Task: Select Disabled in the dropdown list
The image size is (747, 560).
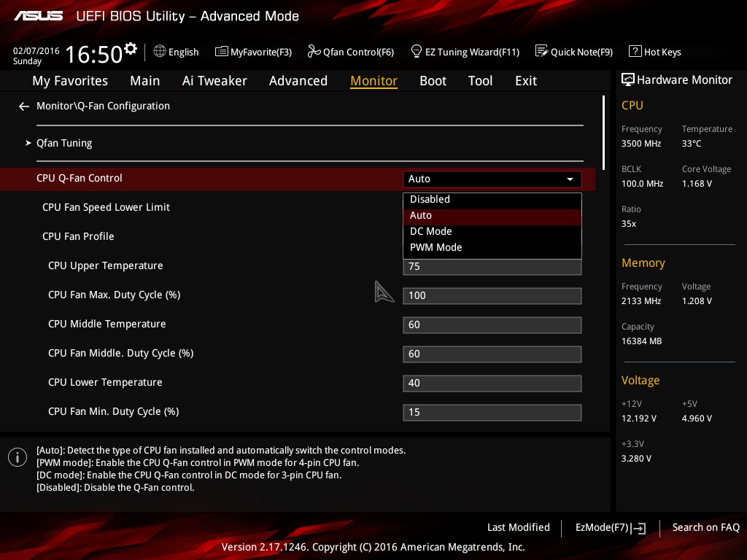Action: pos(492,200)
